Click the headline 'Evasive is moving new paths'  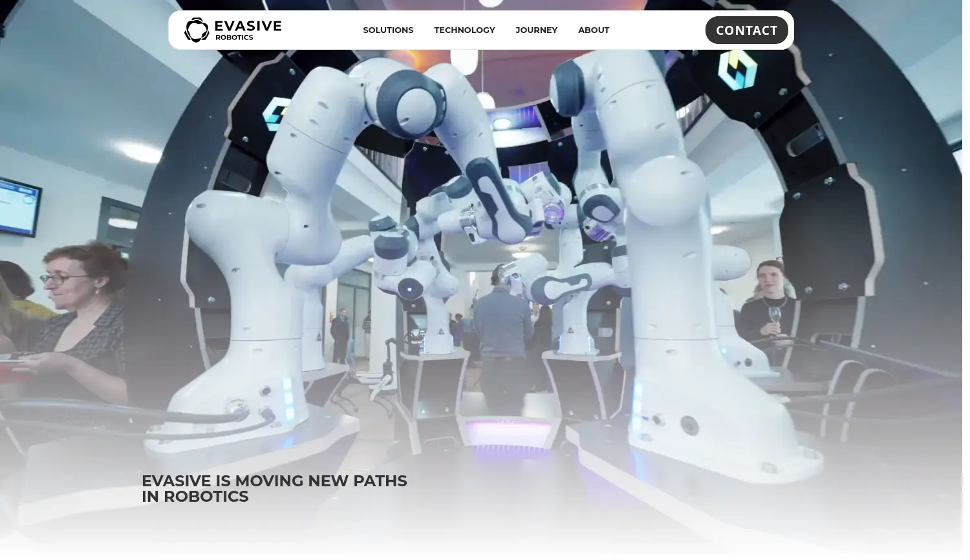(x=274, y=481)
